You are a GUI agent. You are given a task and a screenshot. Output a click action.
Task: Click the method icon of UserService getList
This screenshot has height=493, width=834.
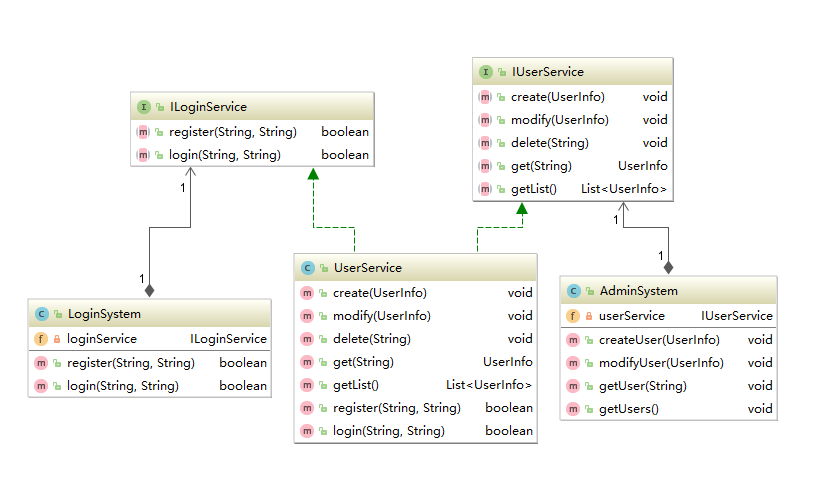(x=307, y=385)
